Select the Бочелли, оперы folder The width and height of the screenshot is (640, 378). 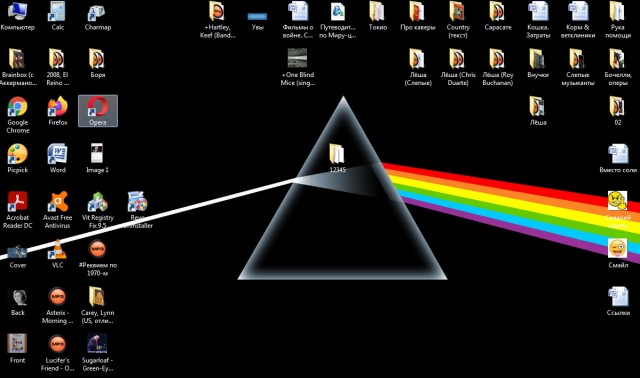(x=618, y=67)
